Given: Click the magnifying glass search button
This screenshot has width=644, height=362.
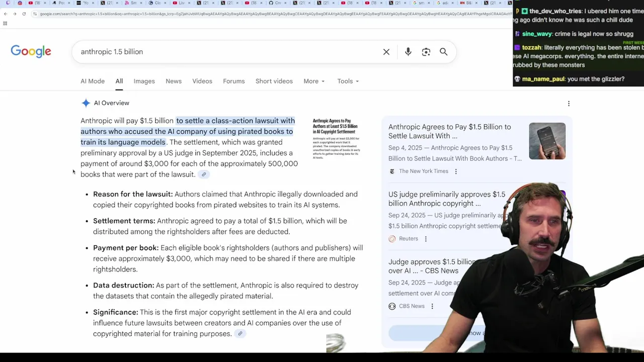Looking at the screenshot, I should click(444, 52).
